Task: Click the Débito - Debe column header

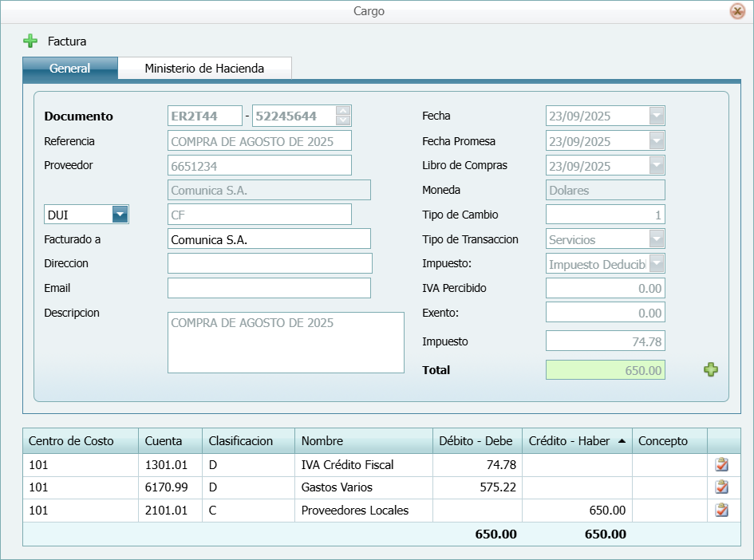Action: pyautogui.click(x=476, y=441)
